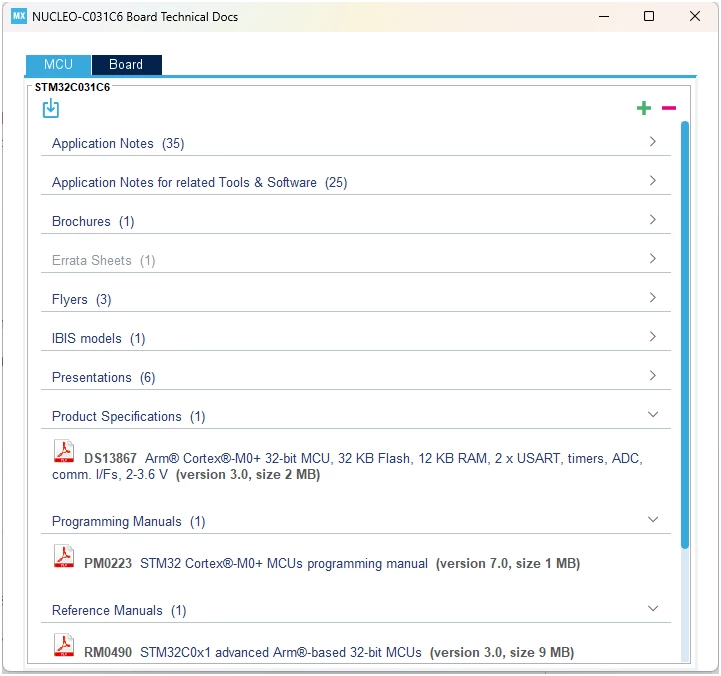Click the green plus expand-all icon
The height and width of the screenshot is (676, 721).
pos(644,108)
